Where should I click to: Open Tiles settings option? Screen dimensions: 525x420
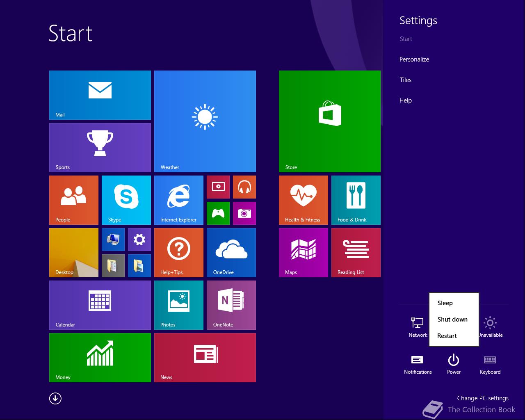pyautogui.click(x=406, y=80)
